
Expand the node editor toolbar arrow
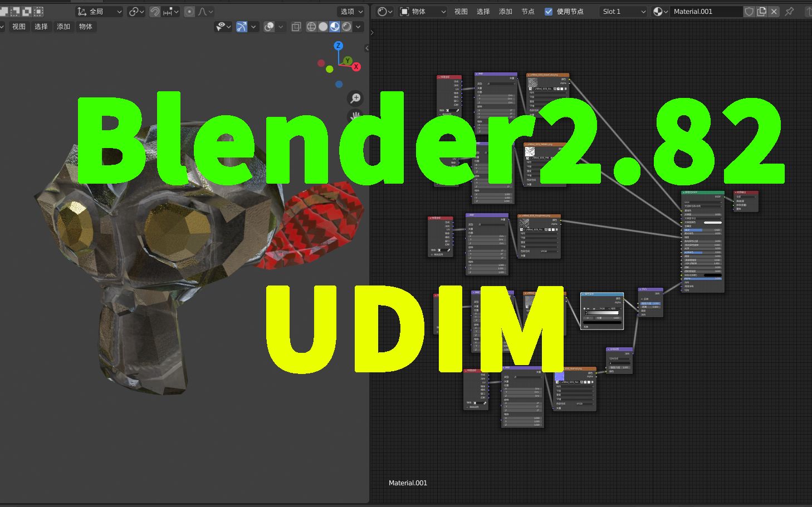[x=373, y=33]
